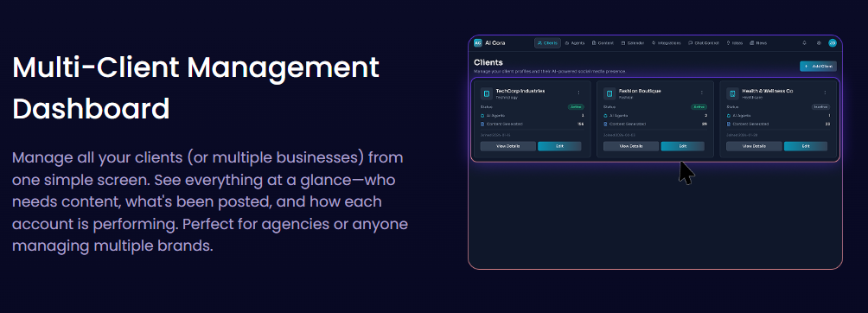
Task: Click the Healthcare label under Health & Wellness Co
Action: pyautogui.click(x=752, y=98)
